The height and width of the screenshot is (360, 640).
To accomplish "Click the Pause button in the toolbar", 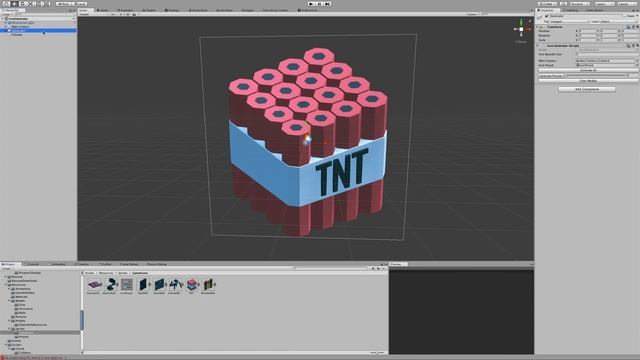I will coord(320,4).
